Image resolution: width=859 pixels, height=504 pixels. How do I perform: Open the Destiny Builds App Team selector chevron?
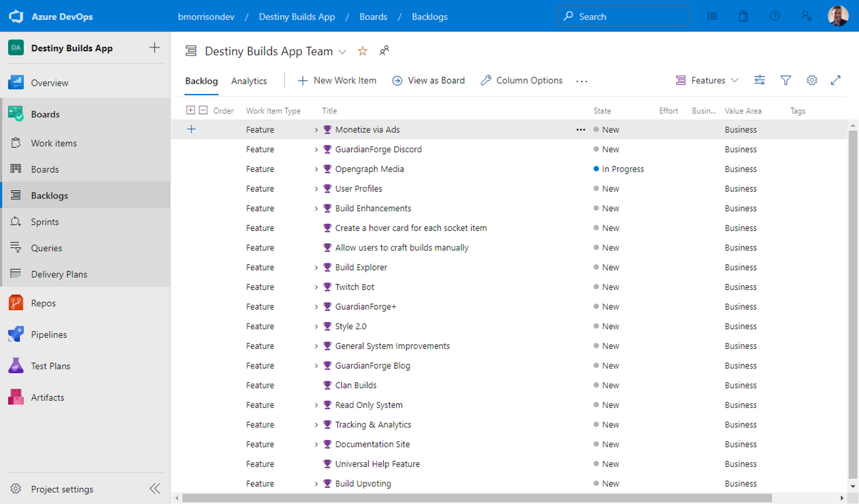pyautogui.click(x=342, y=52)
